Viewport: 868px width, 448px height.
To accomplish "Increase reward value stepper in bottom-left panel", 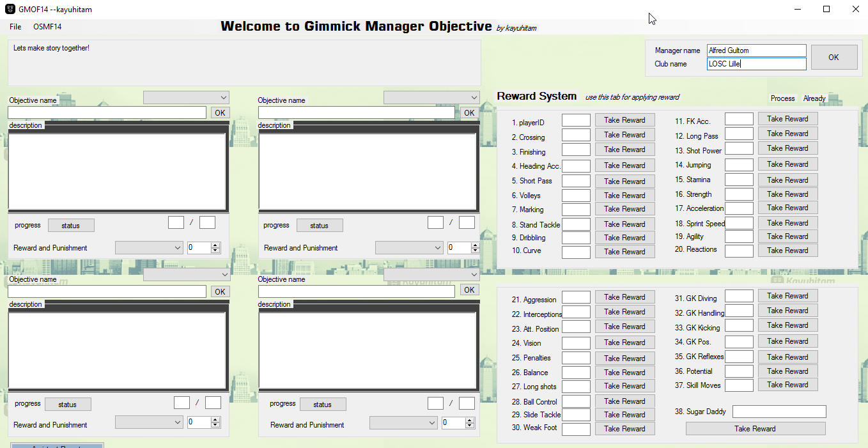I will pos(215,419).
